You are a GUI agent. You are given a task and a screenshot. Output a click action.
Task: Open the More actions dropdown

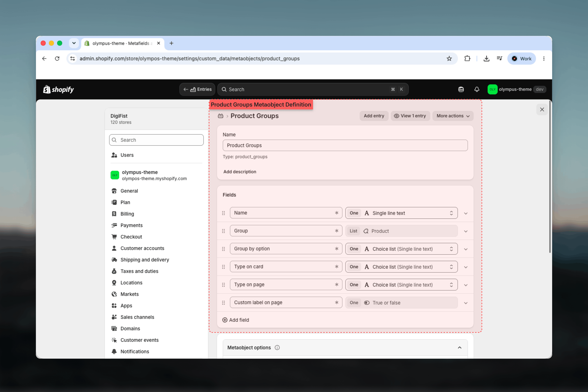pos(453,116)
